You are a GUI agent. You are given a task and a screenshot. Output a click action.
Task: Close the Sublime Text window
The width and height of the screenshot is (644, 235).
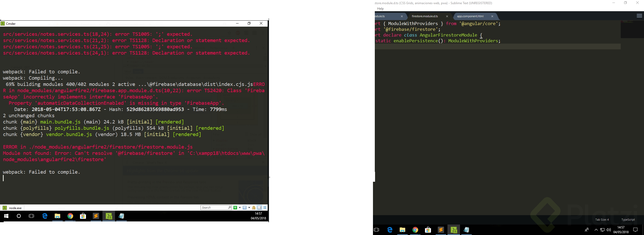(637, 3)
